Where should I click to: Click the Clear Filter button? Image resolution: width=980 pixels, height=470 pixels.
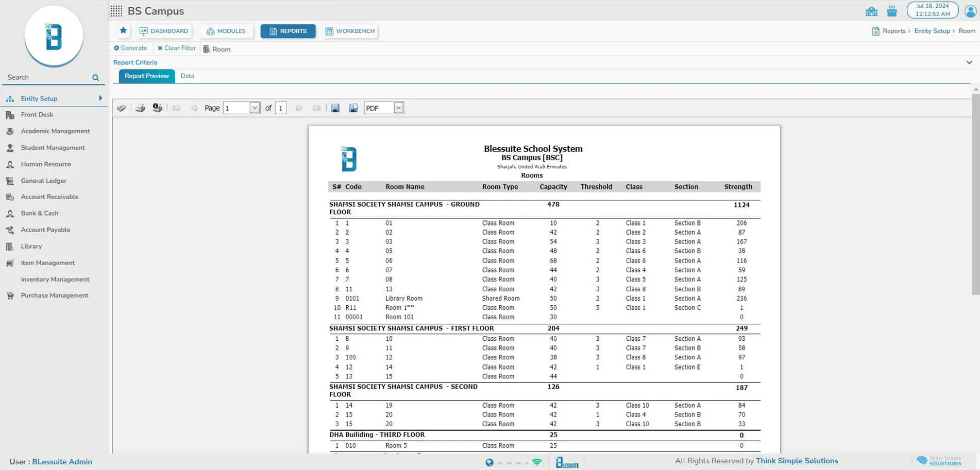click(x=177, y=48)
